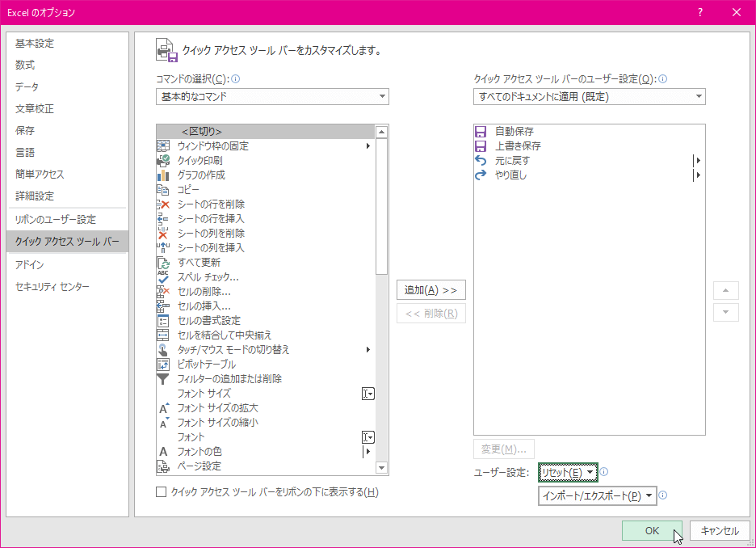756x548 pixels.
Task: Open the リセット dropdown button
Action: coord(568,472)
